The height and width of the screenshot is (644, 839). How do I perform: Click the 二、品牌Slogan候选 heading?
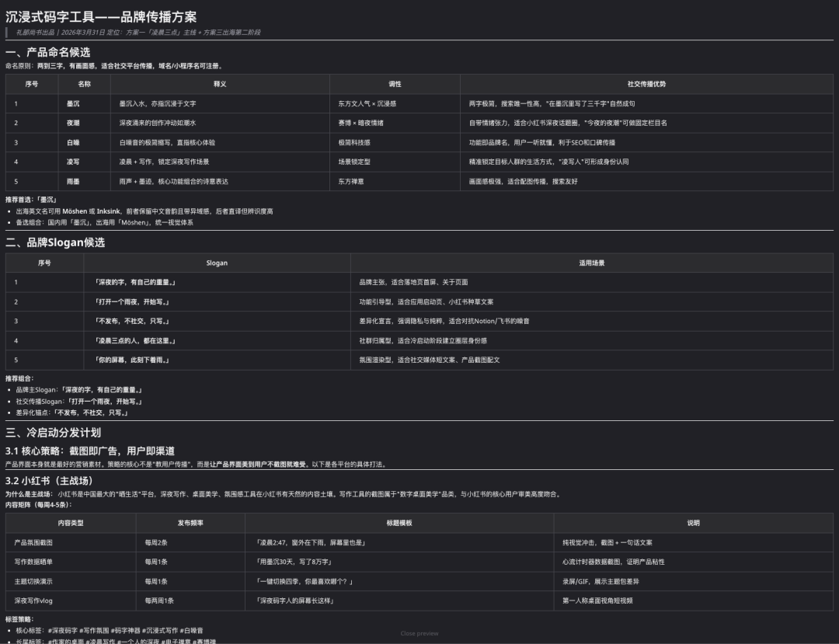pyautogui.click(x=55, y=242)
